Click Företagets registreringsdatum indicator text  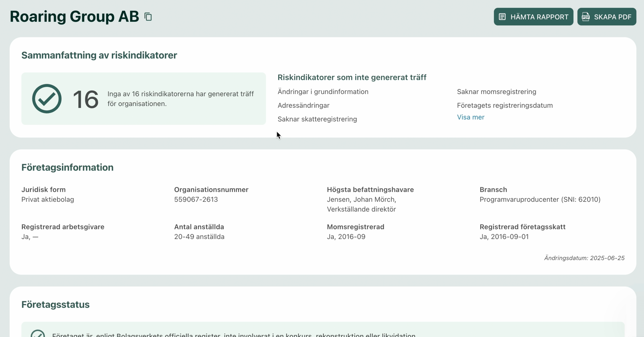505,105
